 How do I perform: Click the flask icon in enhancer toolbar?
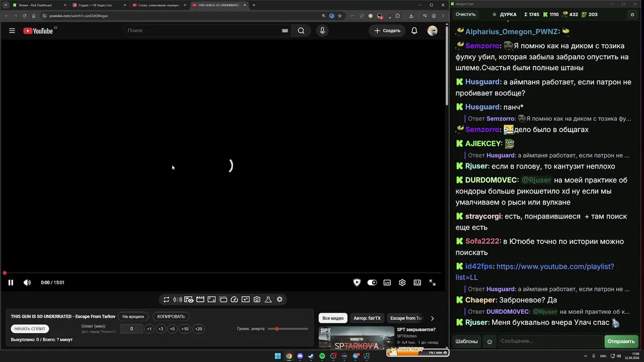click(x=268, y=300)
